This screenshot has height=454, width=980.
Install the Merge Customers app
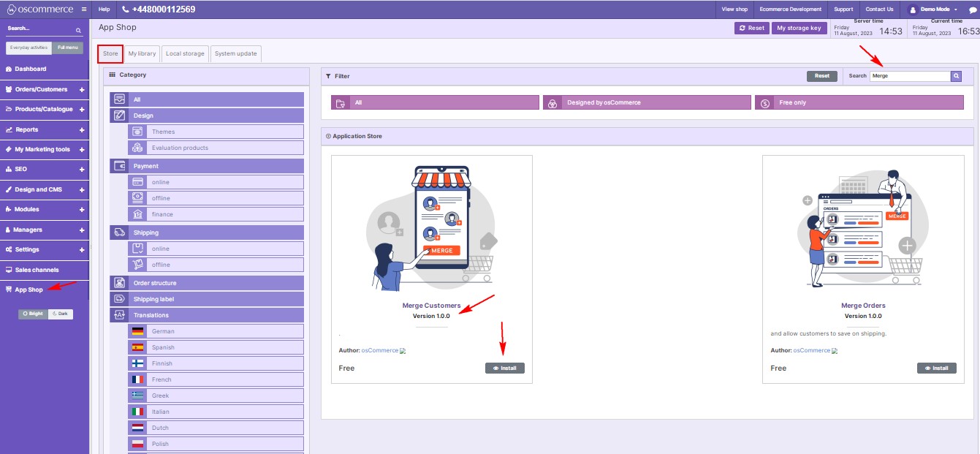[x=505, y=368]
